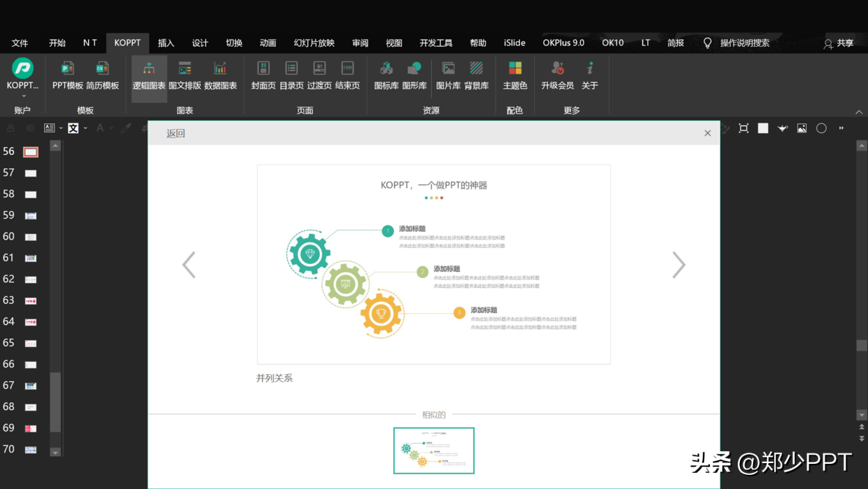Click the large gear diagram preview

point(434,264)
